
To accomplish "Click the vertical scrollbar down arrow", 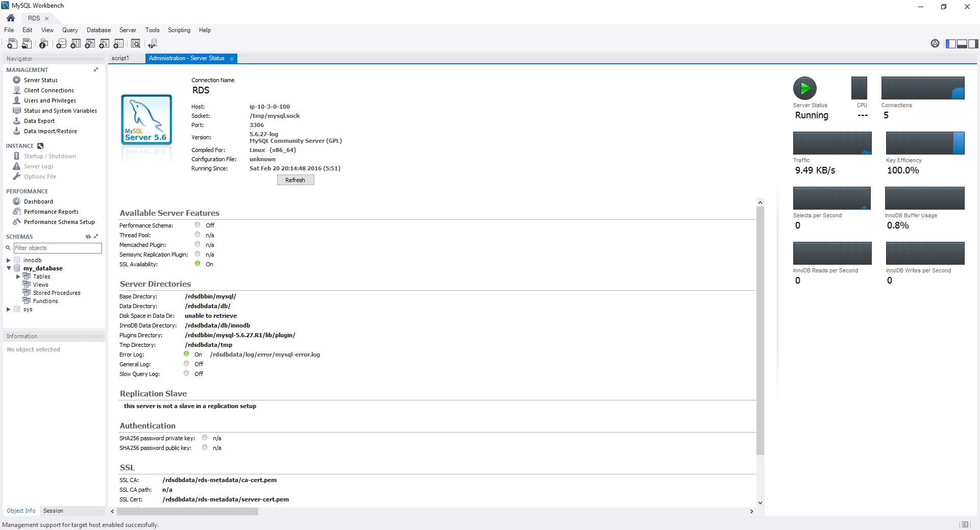I will tap(760, 502).
